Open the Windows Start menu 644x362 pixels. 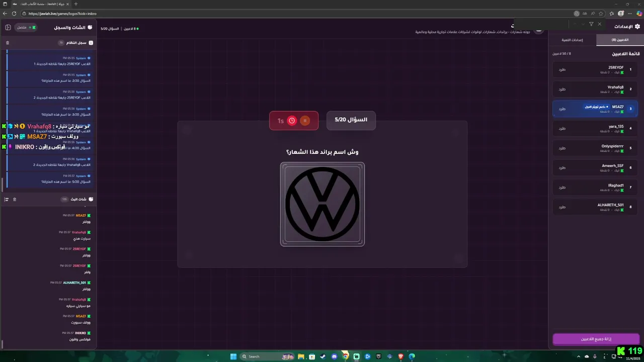(x=233, y=356)
